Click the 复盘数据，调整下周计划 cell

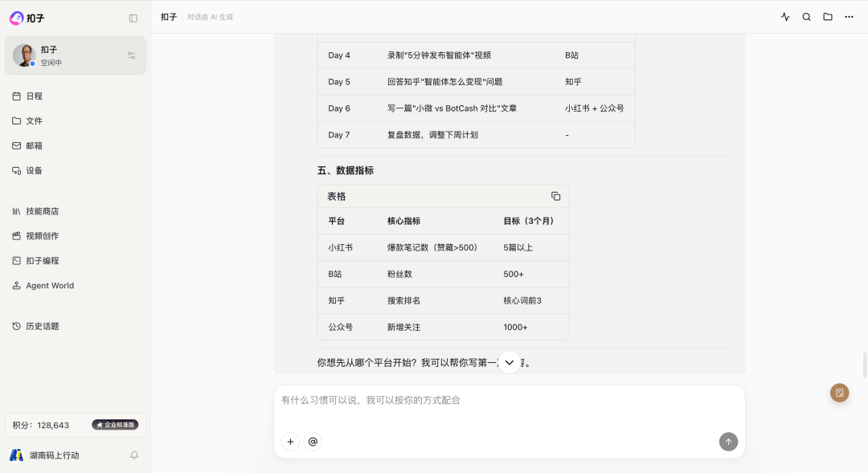(x=432, y=135)
